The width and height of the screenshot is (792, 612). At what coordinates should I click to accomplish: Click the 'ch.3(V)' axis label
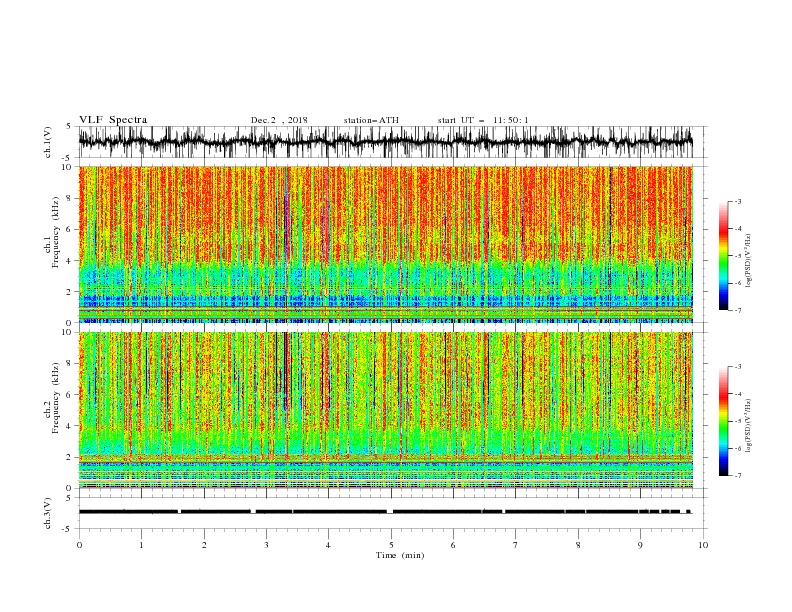tap(48, 513)
